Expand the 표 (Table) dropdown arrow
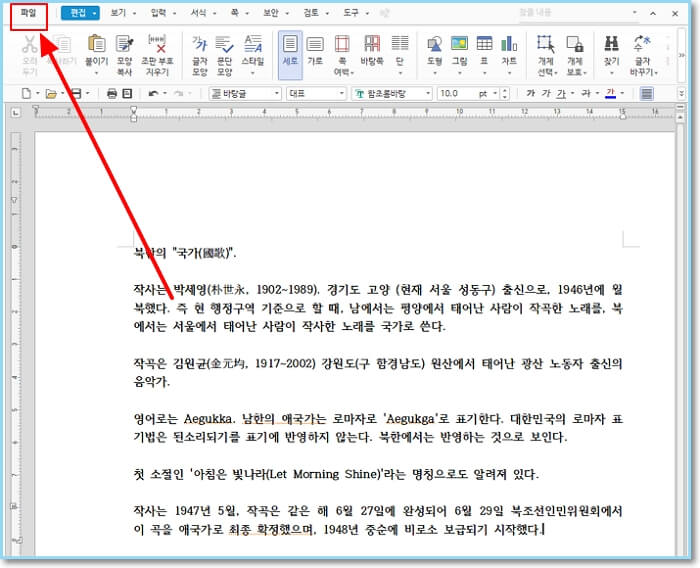Image resolution: width=700 pixels, height=568 pixels. [484, 72]
